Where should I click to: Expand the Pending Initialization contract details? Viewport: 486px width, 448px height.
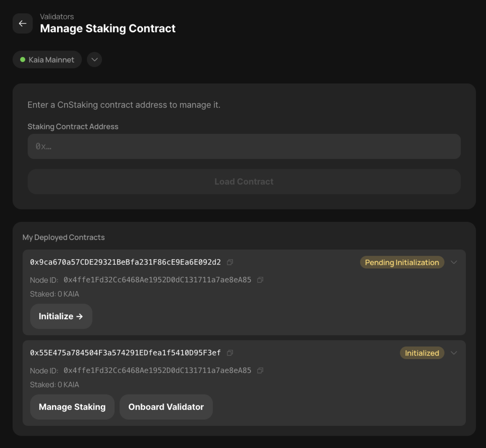click(454, 262)
